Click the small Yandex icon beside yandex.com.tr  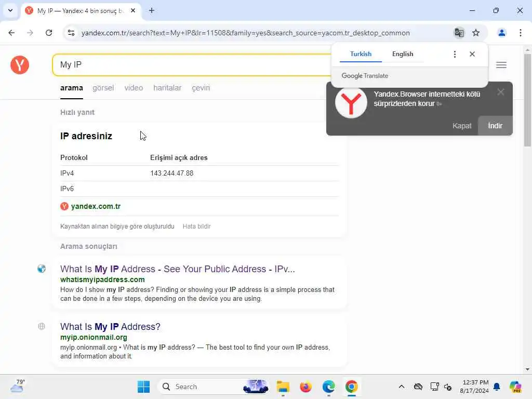click(x=64, y=206)
